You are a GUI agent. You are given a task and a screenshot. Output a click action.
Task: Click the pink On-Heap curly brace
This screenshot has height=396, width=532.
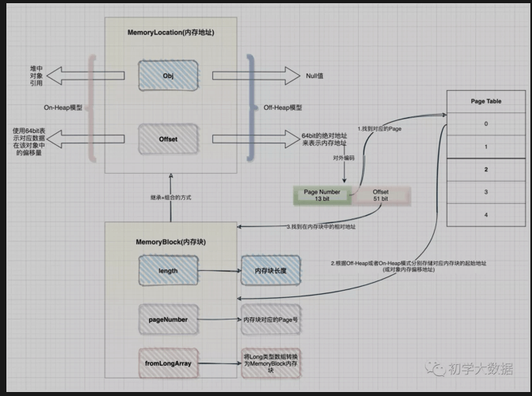point(92,108)
